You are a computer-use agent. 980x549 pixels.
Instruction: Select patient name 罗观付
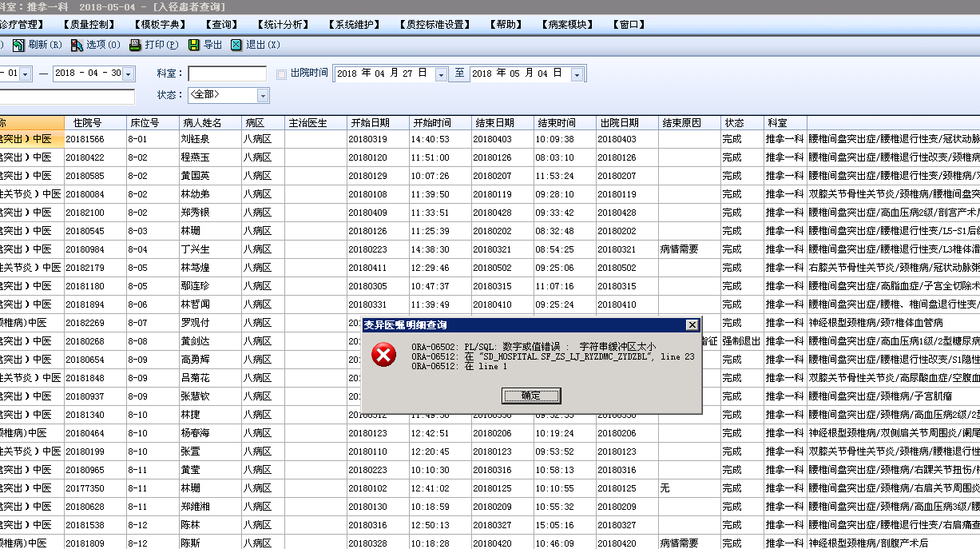click(x=195, y=323)
